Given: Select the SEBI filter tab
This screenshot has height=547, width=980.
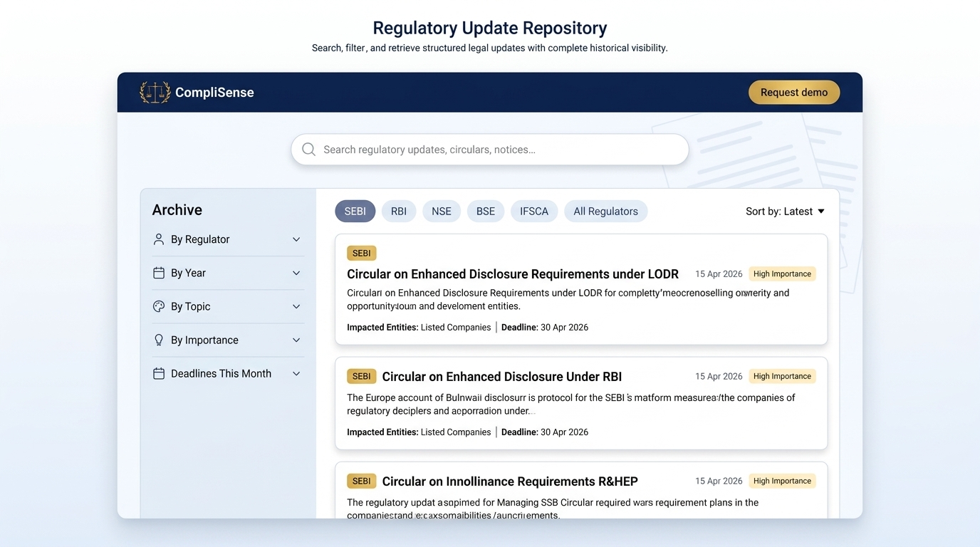Looking at the screenshot, I should point(355,212).
